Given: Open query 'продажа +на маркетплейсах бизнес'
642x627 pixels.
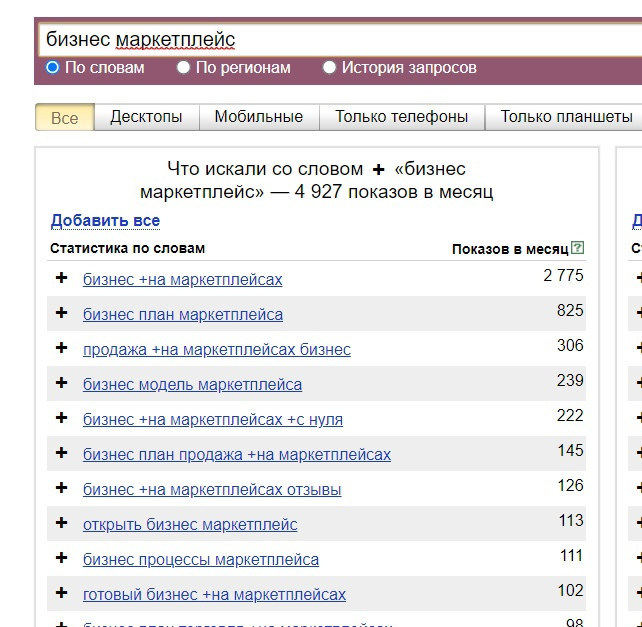Looking at the screenshot, I should 217,350.
